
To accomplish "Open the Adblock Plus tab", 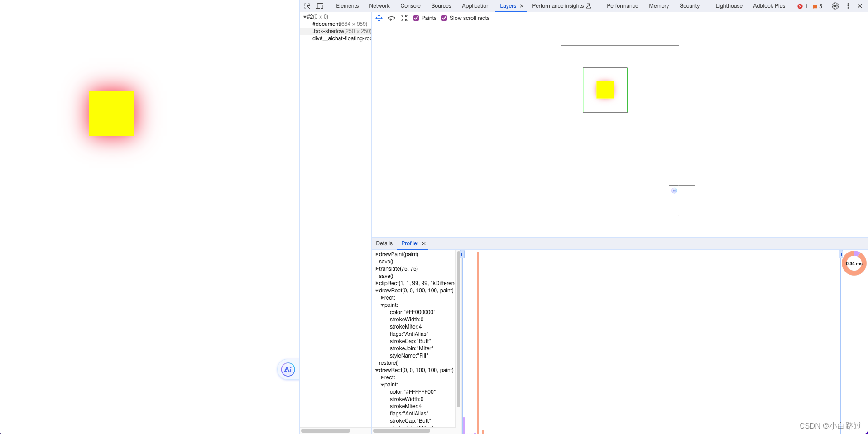I will [x=769, y=6].
